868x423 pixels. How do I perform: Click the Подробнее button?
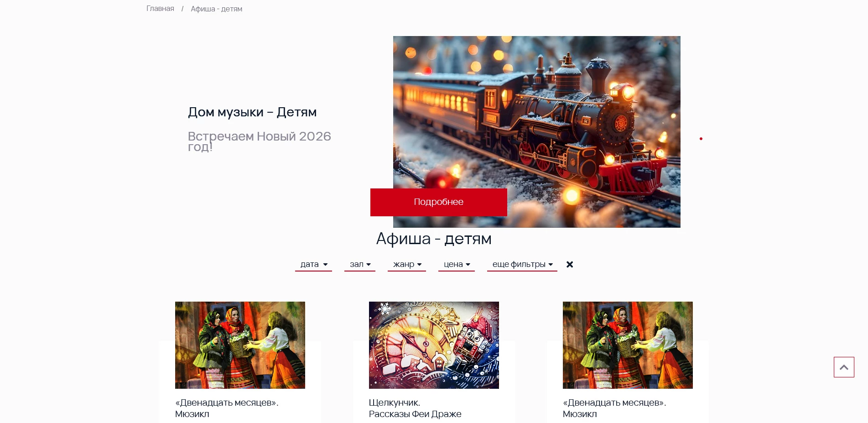439,202
